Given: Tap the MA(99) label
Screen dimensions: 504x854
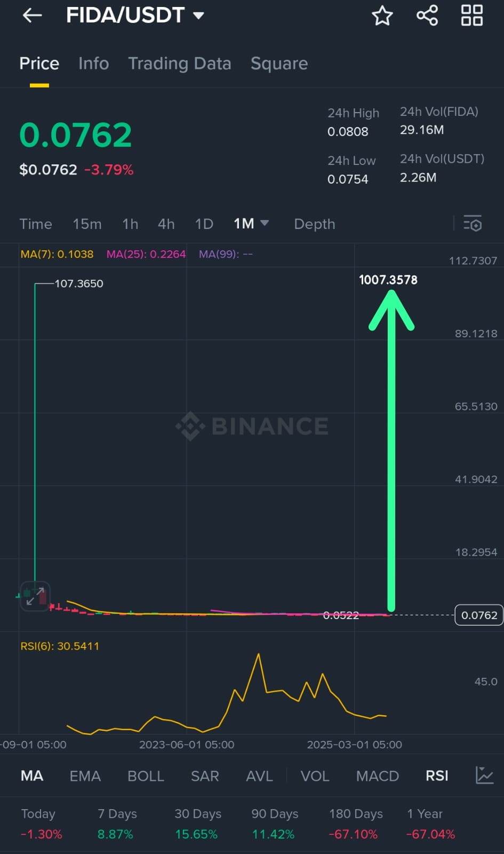Looking at the screenshot, I should click(x=226, y=254).
